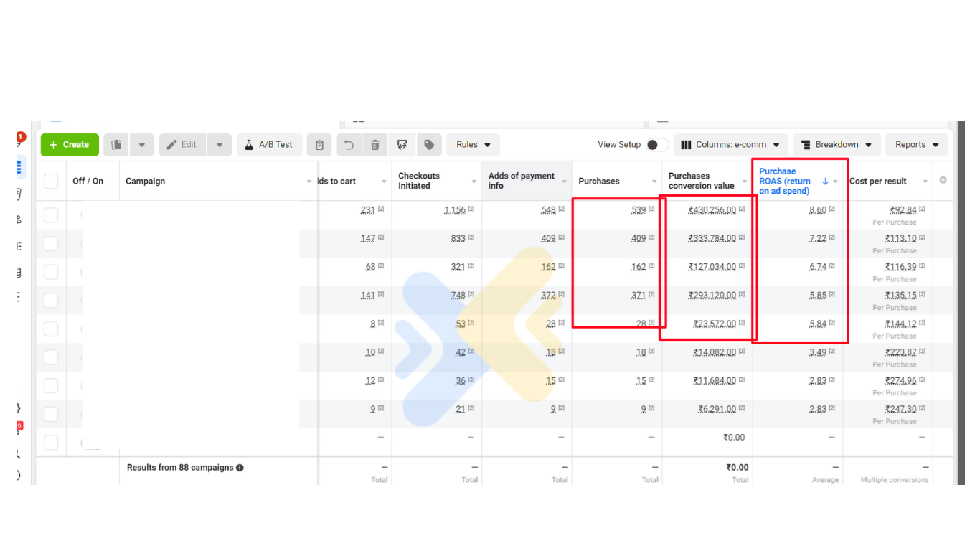Image resolution: width=980 pixels, height=551 pixels.
Task: Click the Duplicate campaign icon
Action: tap(116, 145)
